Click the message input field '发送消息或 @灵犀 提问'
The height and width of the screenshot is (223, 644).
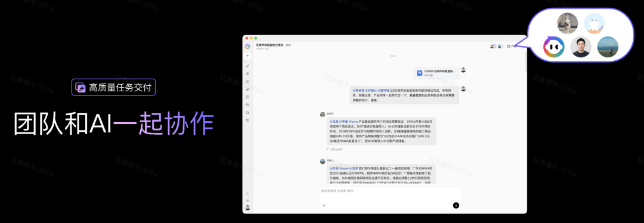[x=390, y=199]
